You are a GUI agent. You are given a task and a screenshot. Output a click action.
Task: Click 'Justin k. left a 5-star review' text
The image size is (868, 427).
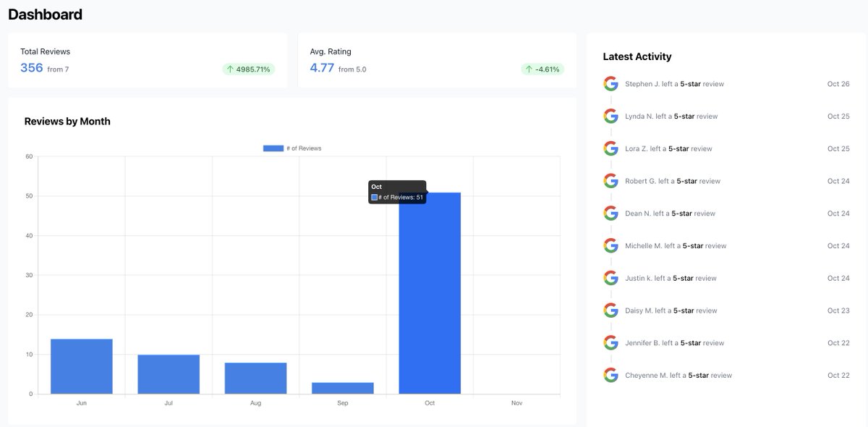[671, 278]
